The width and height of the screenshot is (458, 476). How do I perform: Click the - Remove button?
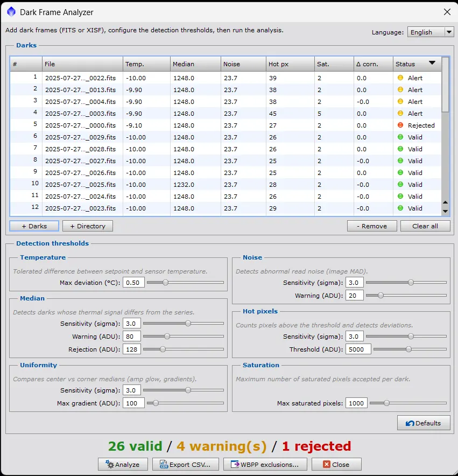(x=372, y=226)
